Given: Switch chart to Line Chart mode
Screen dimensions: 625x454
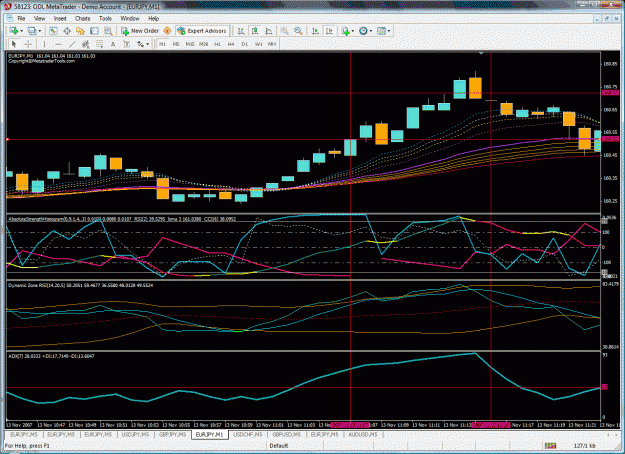Looking at the screenshot, I should click(269, 31).
